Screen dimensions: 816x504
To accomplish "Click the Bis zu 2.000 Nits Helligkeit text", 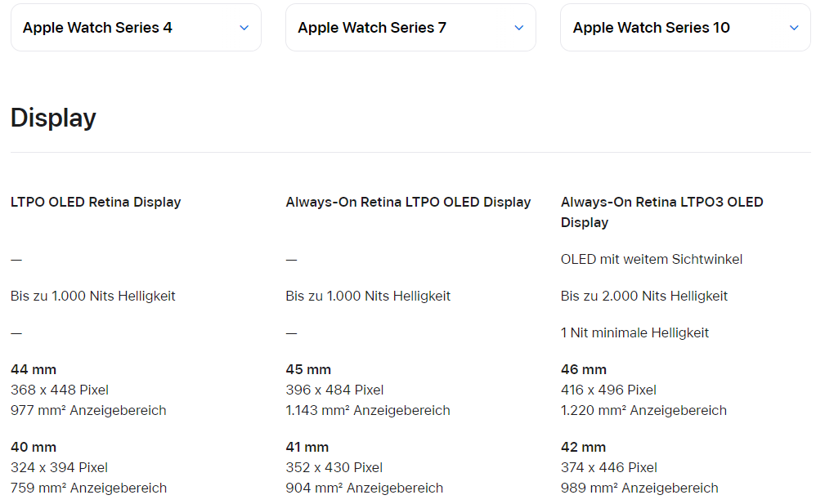I will pos(643,296).
